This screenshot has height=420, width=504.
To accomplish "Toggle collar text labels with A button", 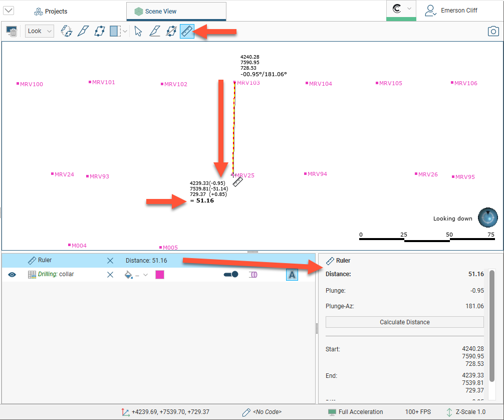I will (292, 275).
